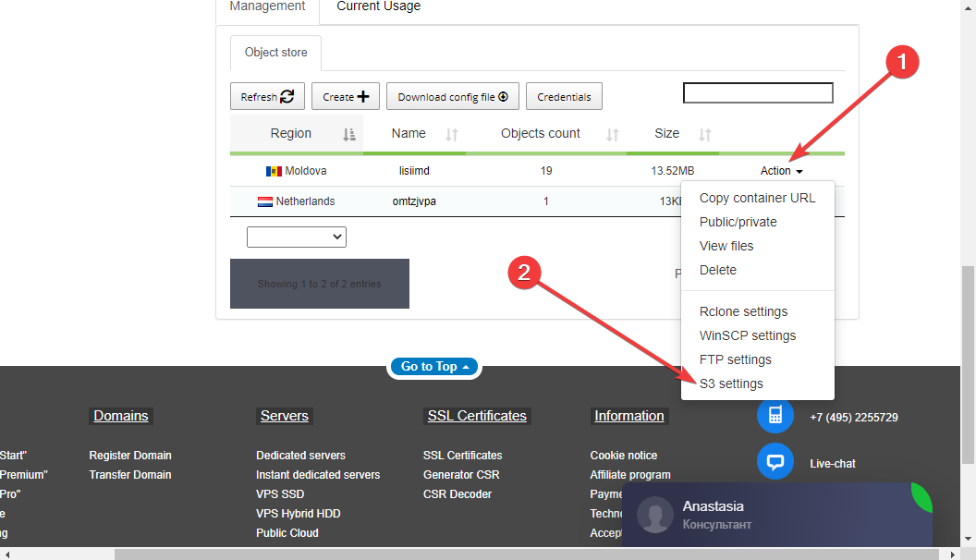Sort by Size column arrows icon
The image size is (976, 560).
pyautogui.click(x=705, y=135)
